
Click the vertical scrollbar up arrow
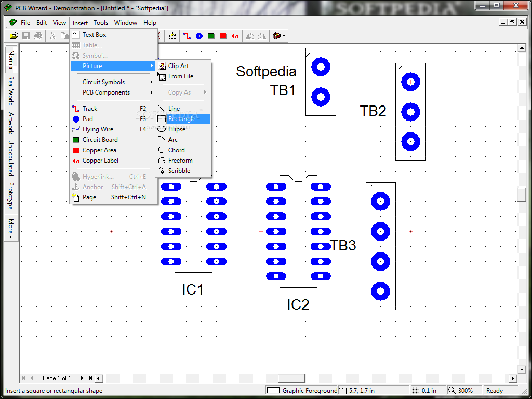pyautogui.click(x=522, y=48)
